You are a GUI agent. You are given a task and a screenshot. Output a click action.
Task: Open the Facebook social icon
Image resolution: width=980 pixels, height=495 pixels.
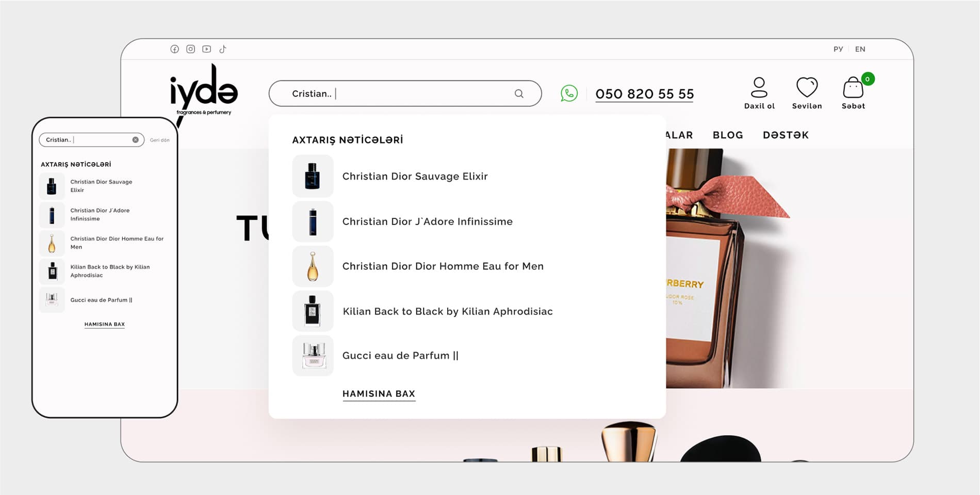coord(175,49)
